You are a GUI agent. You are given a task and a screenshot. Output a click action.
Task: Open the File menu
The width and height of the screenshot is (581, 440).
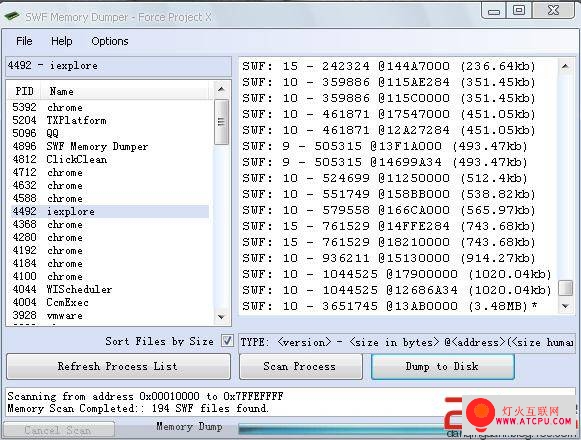click(24, 41)
